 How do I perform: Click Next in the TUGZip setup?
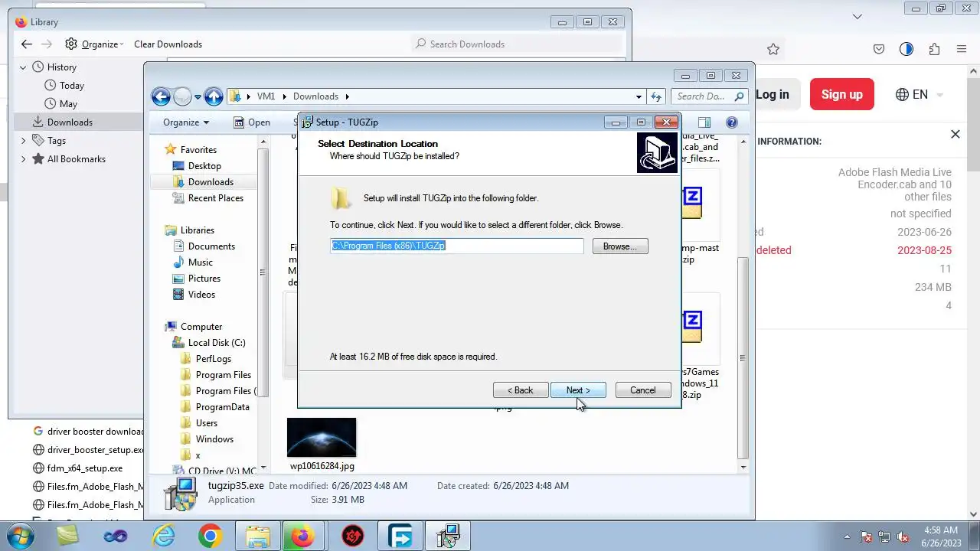pyautogui.click(x=578, y=390)
